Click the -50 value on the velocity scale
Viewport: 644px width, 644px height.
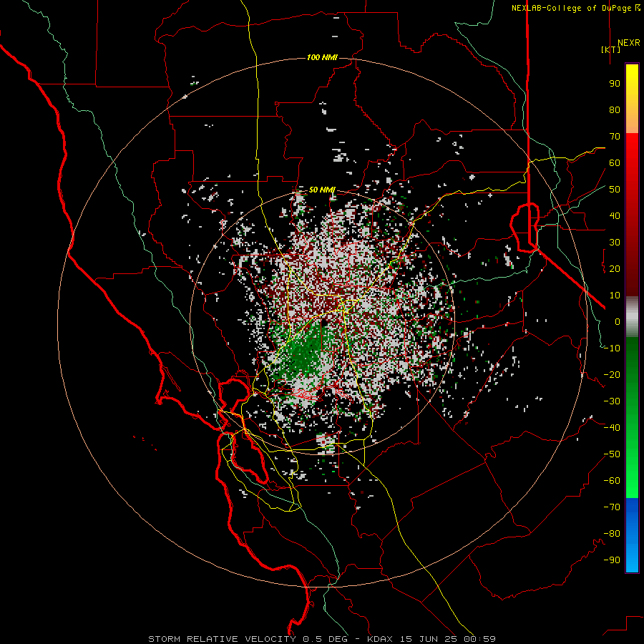point(612,454)
